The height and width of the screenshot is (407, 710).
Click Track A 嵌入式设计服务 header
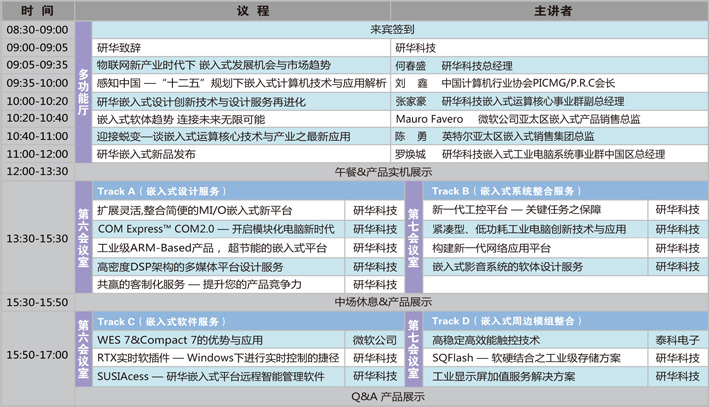(248, 191)
